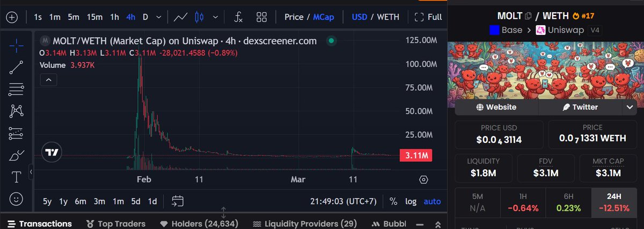The height and width of the screenshot is (229, 644).
Task: Visit the token Website link
Action: pos(496,107)
